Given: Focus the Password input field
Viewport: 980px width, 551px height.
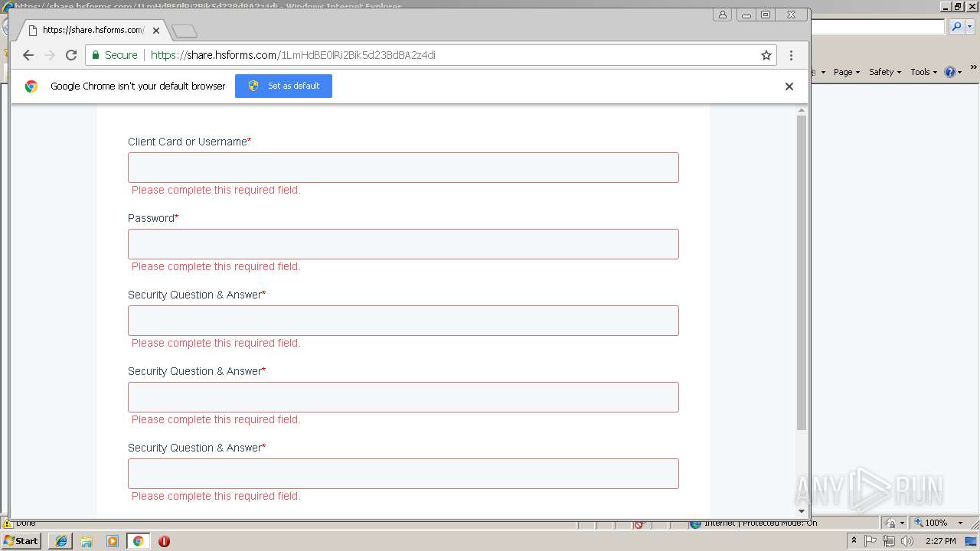Looking at the screenshot, I should pos(403,244).
